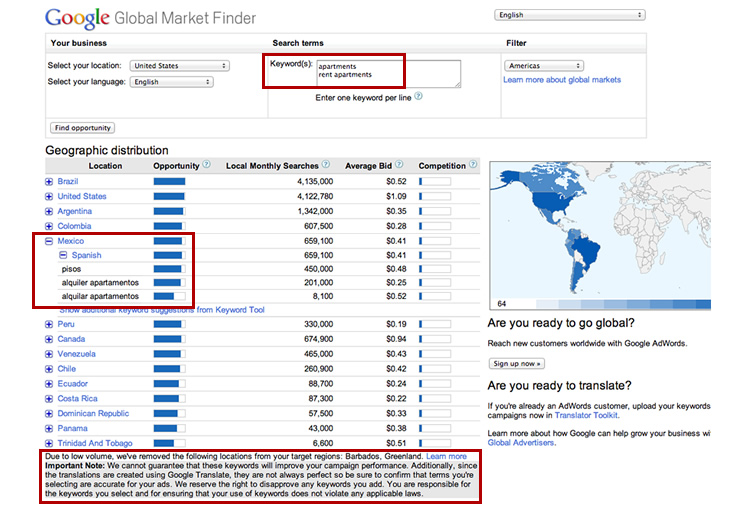Click the Google logo

point(77,18)
